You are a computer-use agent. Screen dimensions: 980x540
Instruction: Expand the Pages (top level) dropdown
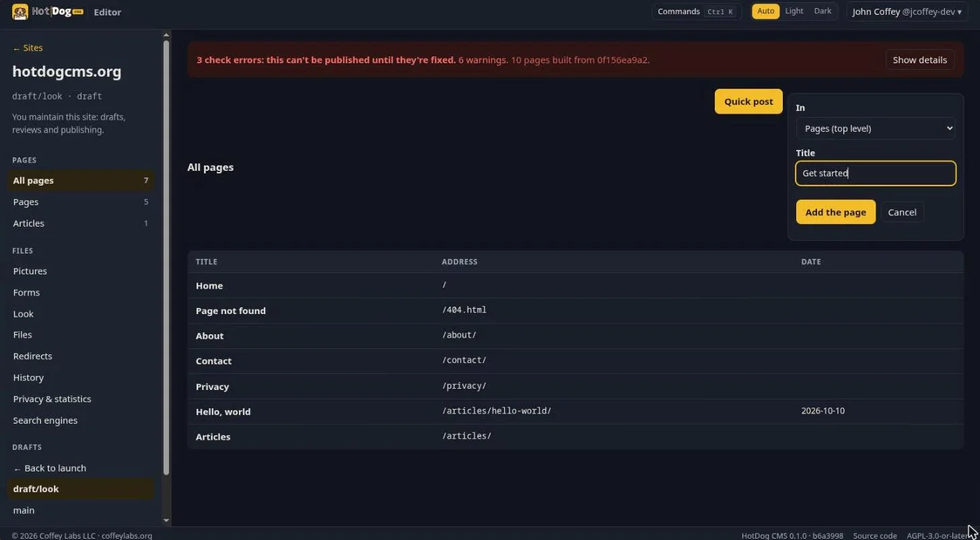[x=875, y=128]
